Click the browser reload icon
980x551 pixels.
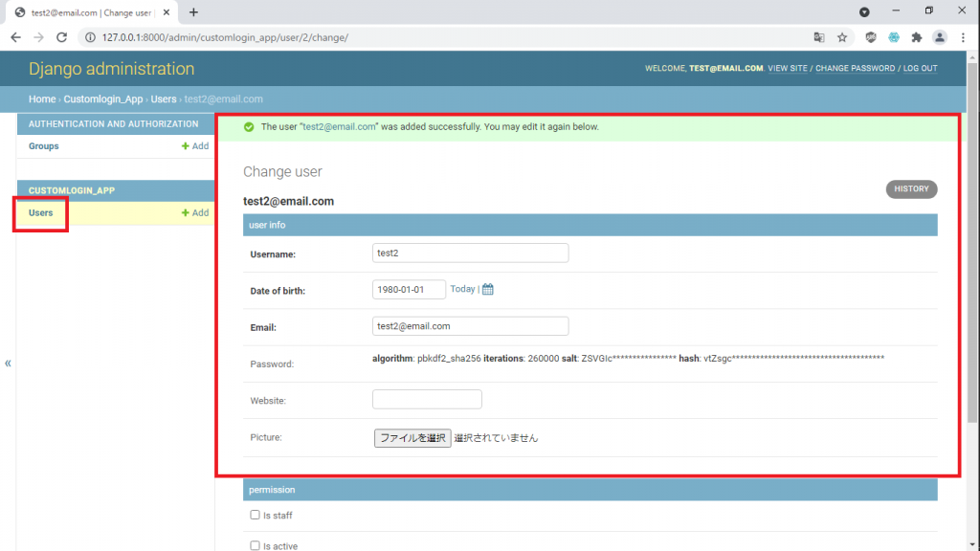[x=62, y=37]
